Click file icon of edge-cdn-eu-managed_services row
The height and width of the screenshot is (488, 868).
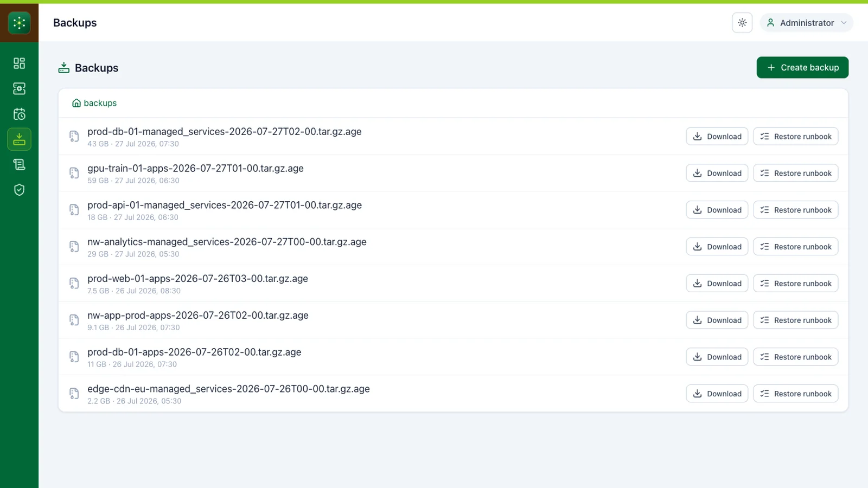coord(74,394)
